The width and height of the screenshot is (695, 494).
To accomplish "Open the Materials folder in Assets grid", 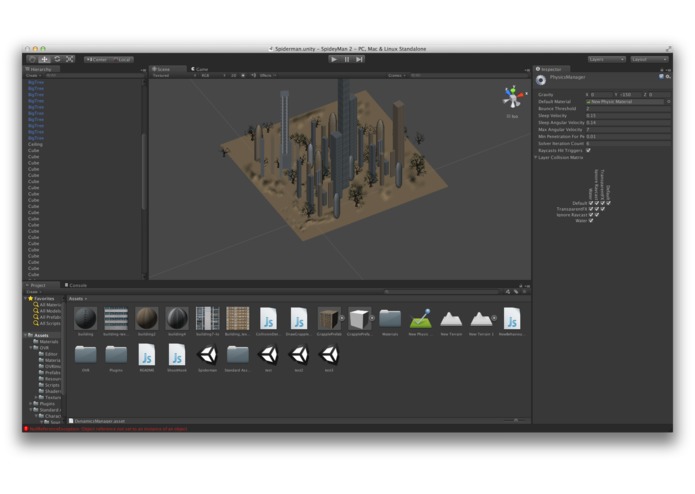I will click(390, 321).
